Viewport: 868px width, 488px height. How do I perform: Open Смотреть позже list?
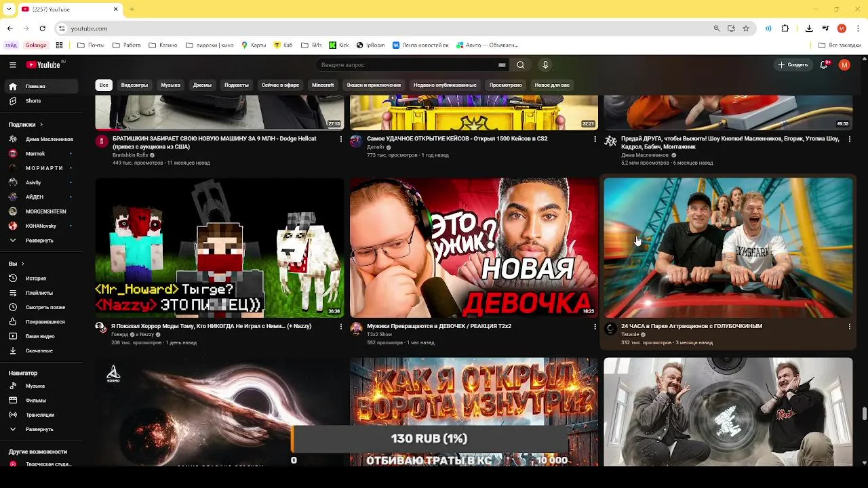pos(42,307)
